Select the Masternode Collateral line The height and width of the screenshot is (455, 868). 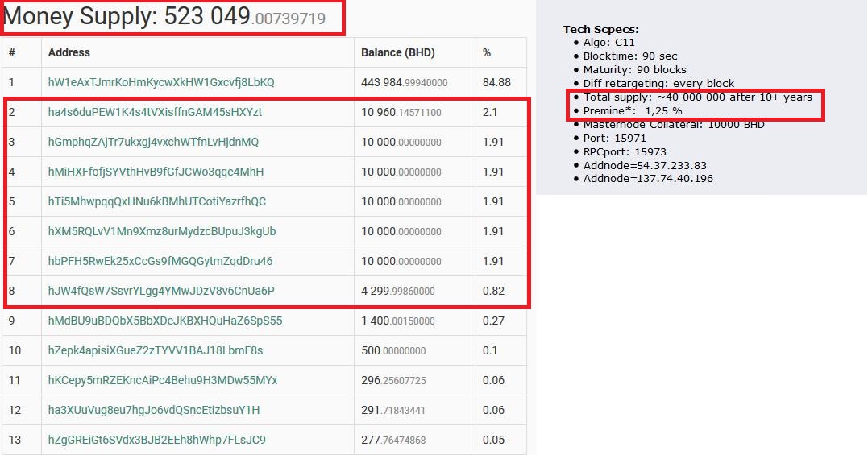click(x=674, y=125)
